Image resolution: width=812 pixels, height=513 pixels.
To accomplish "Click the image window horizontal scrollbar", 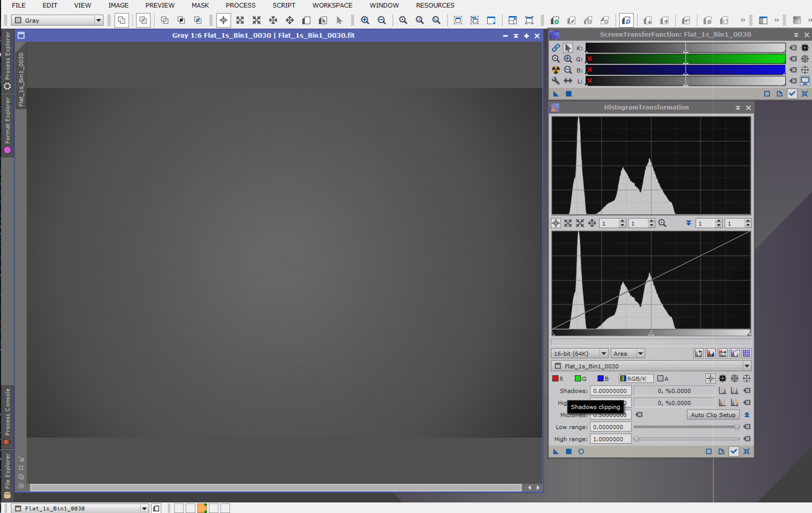I will pos(276,488).
